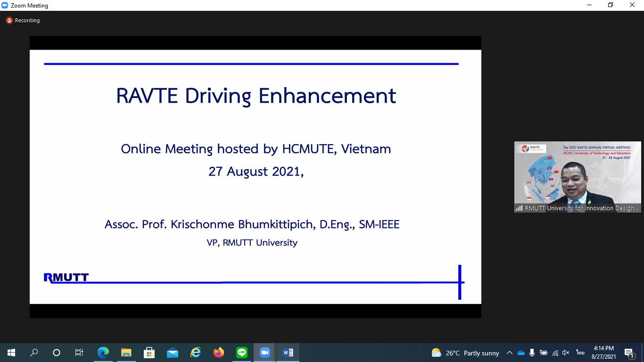Viewport: 644px width, 362px height.
Task: Open the Mail app from the taskbar
Action: click(x=172, y=353)
